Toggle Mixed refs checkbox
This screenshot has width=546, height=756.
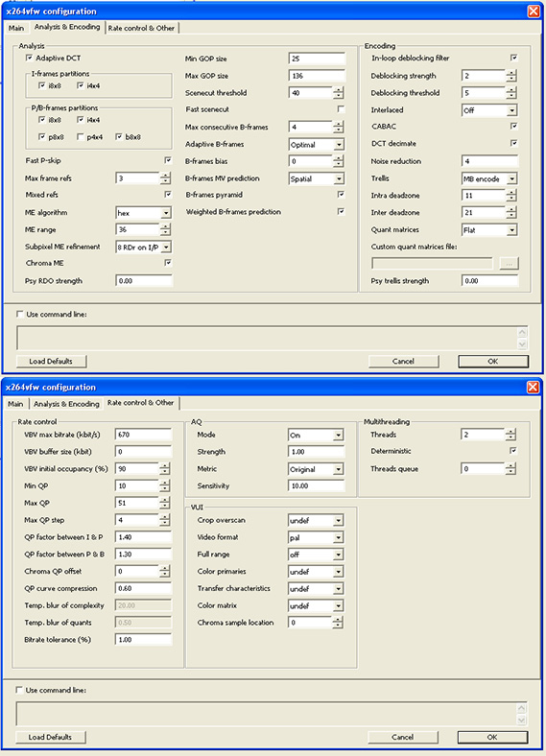tap(167, 195)
